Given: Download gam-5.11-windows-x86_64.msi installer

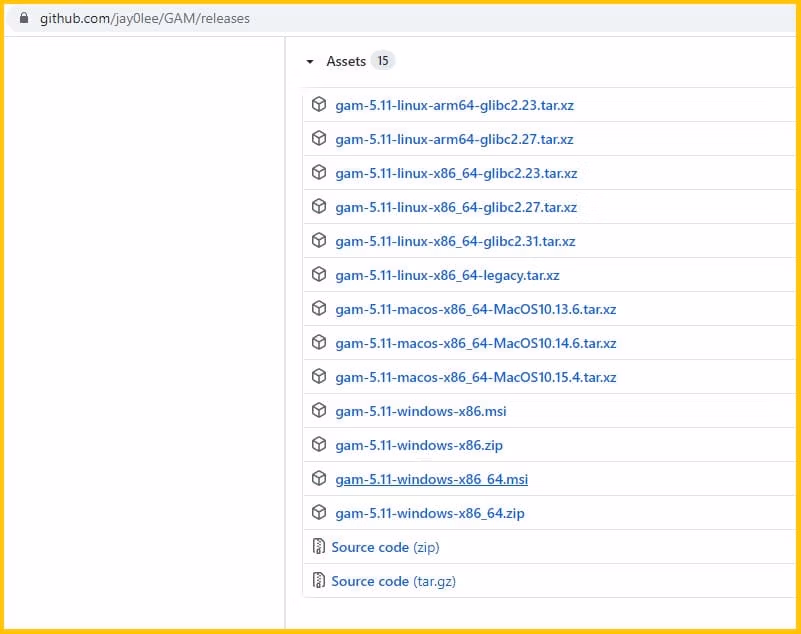Looking at the screenshot, I should pos(431,479).
